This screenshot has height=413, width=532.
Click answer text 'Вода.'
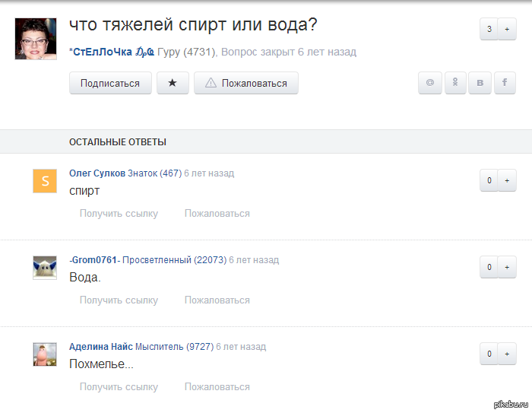(85, 277)
